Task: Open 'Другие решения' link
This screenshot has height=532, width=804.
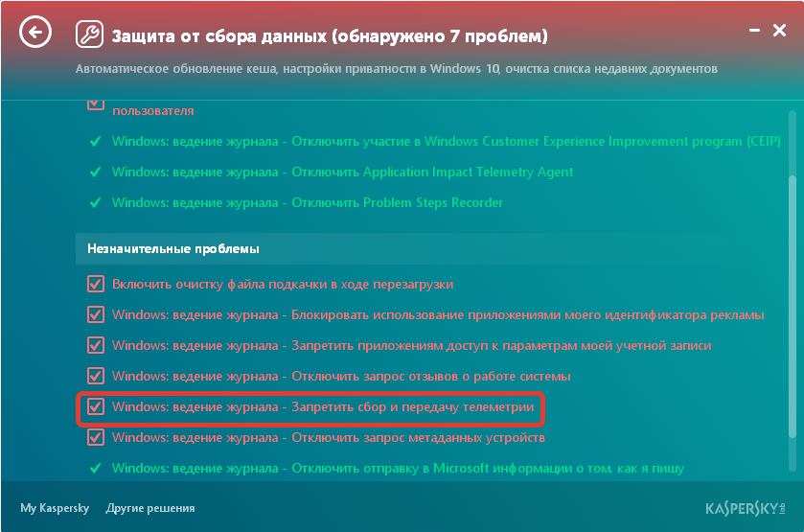Action: pos(150,508)
